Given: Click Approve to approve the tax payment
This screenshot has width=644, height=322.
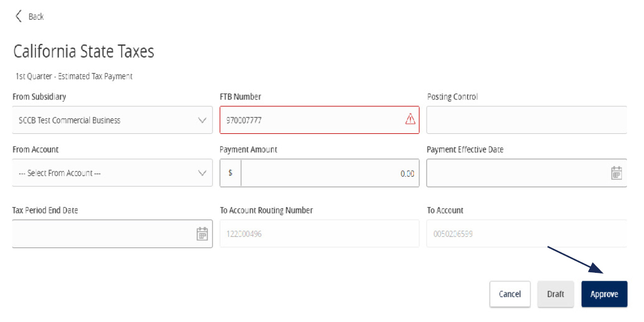Looking at the screenshot, I should pos(604,293).
